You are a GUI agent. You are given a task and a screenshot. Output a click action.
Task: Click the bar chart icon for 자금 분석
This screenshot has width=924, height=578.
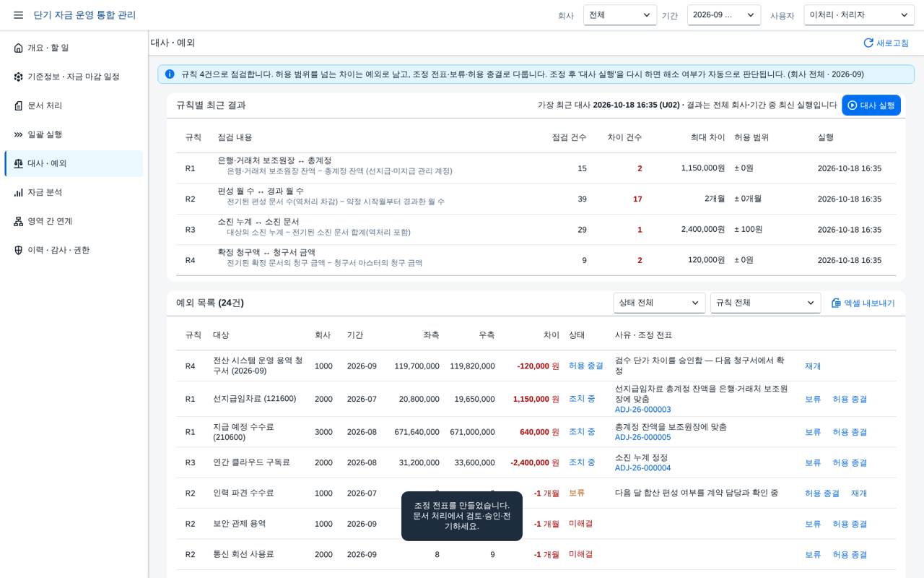19,192
